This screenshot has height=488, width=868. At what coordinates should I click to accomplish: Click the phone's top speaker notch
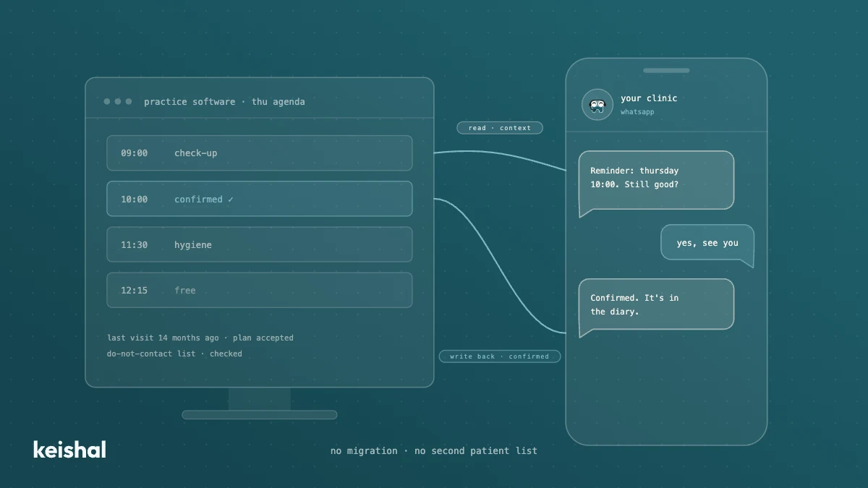(666, 71)
